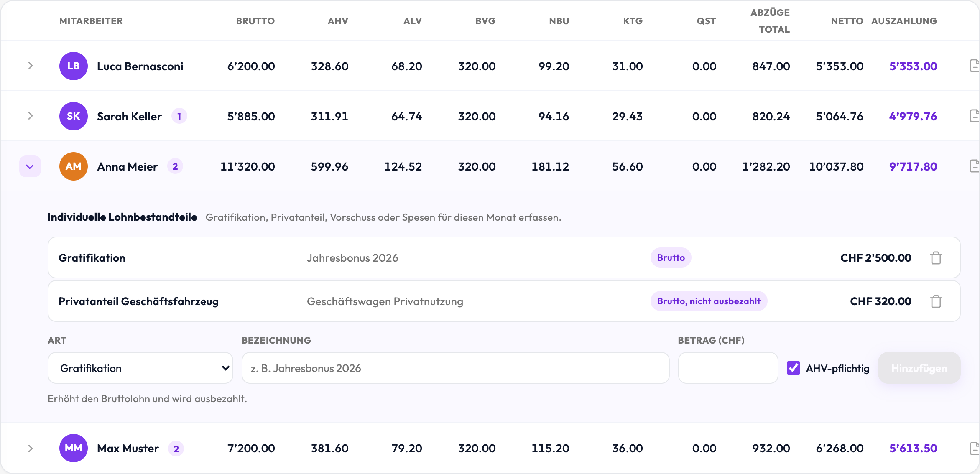This screenshot has height=474, width=980.
Task: Open payslip document icon for Max Muster
Action: pyautogui.click(x=975, y=448)
